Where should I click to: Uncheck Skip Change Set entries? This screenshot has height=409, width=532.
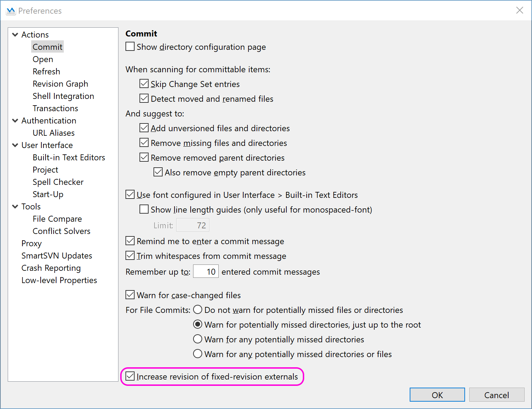[144, 83]
